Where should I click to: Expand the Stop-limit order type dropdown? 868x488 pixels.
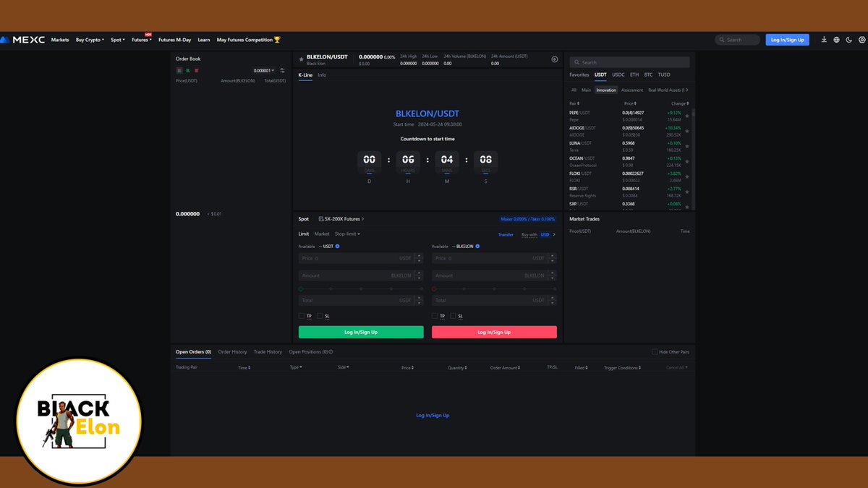pyautogui.click(x=347, y=234)
